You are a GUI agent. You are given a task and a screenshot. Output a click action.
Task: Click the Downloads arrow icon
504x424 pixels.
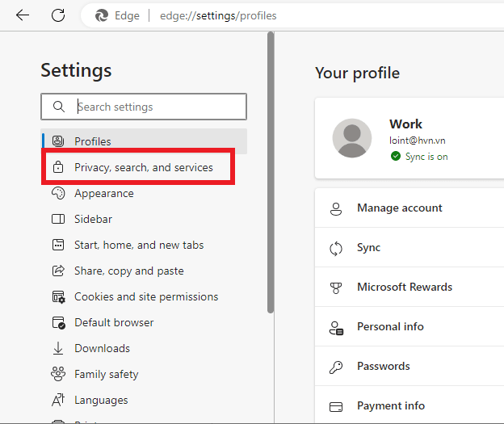(x=58, y=348)
